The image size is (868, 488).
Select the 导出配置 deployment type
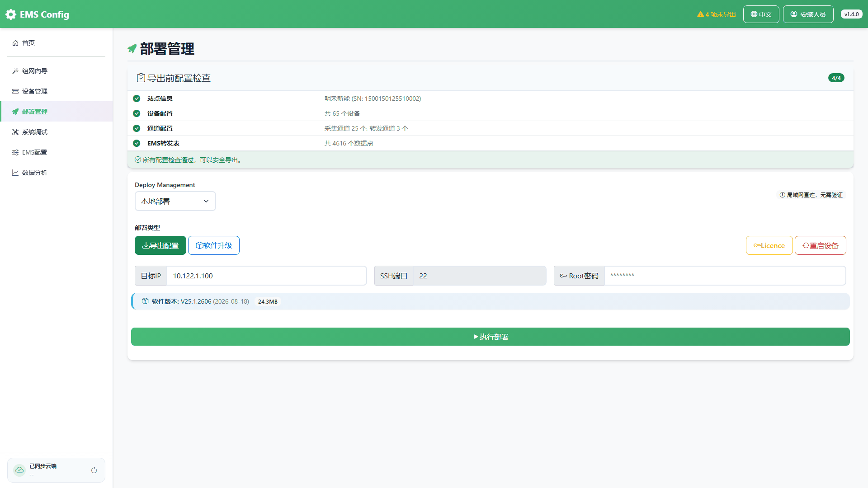(x=160, y=245)
